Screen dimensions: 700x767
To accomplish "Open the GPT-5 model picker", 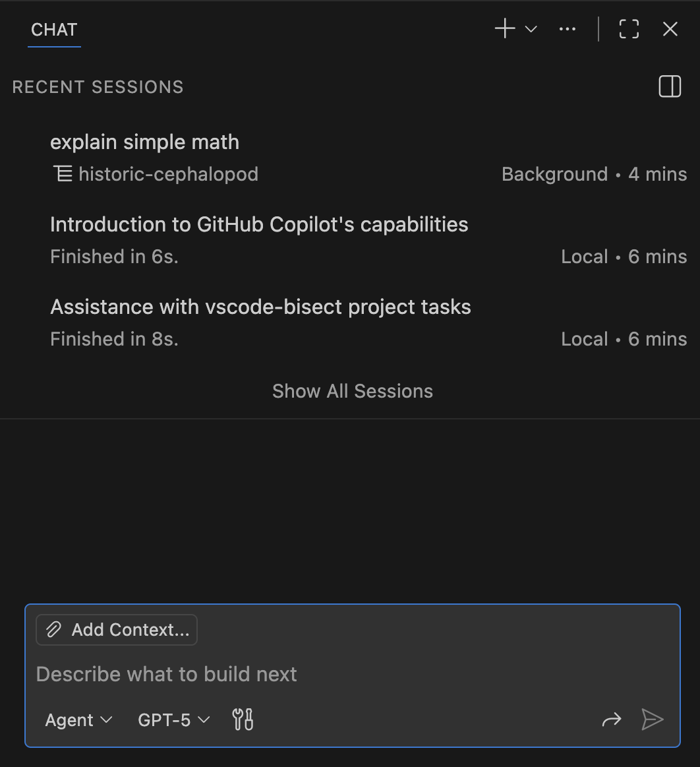I will (x=173, y=720).
